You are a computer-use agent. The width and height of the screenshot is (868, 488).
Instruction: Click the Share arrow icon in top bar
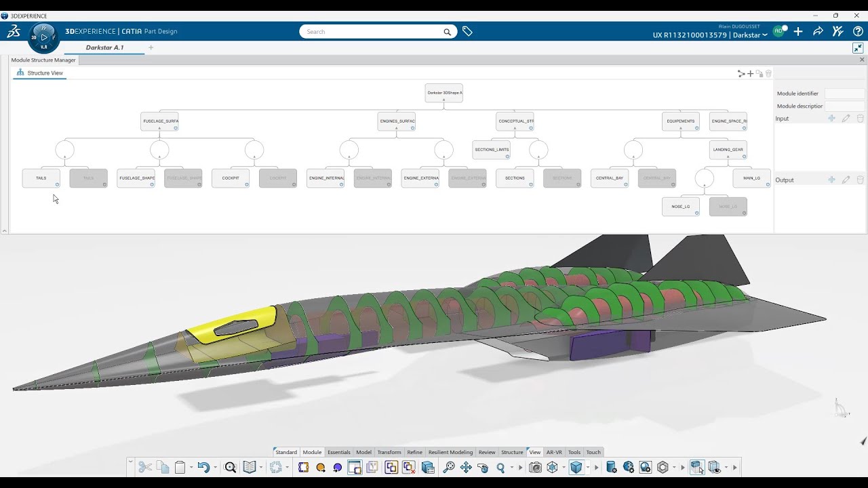click(818, 31)
